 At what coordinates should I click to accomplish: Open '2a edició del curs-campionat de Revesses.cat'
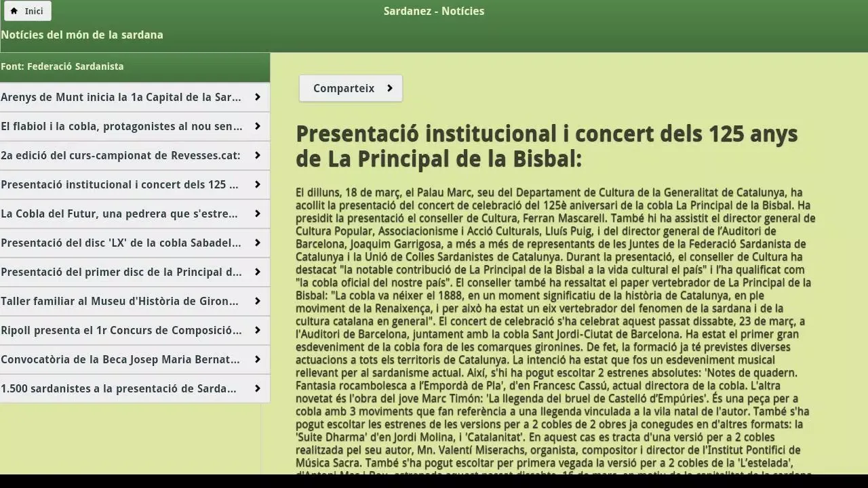point(135,155)
